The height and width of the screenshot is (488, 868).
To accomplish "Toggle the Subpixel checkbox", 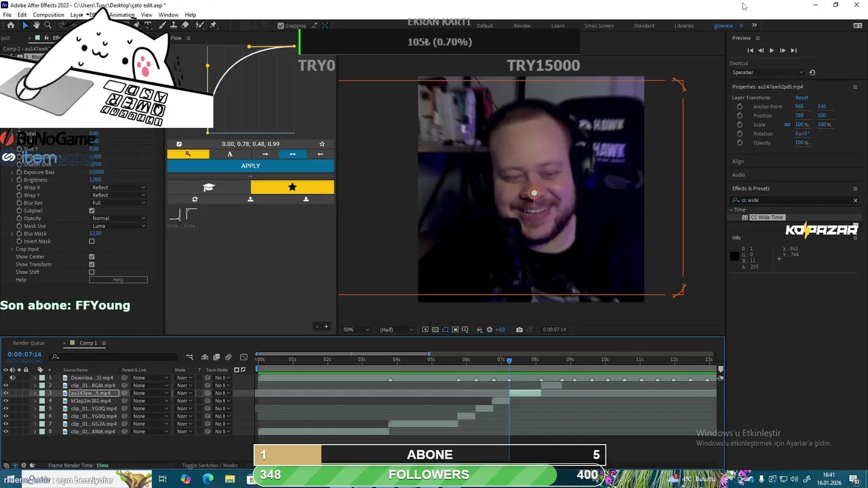I will [92, 211].
